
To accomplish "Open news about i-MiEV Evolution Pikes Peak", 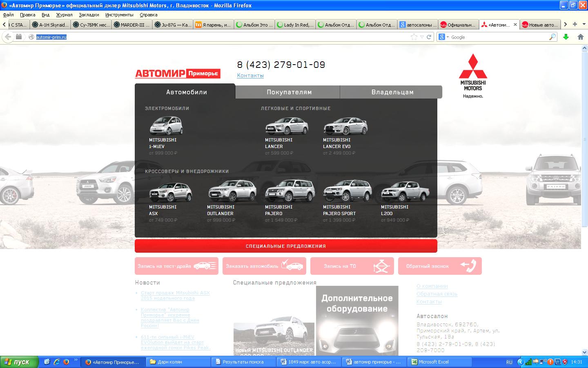I will 176,342.
